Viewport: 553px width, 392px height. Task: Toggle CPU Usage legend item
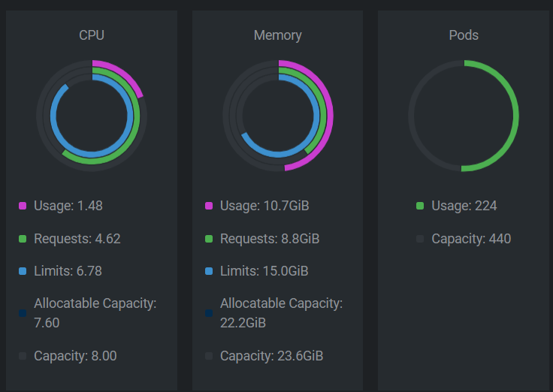[61, 206]
